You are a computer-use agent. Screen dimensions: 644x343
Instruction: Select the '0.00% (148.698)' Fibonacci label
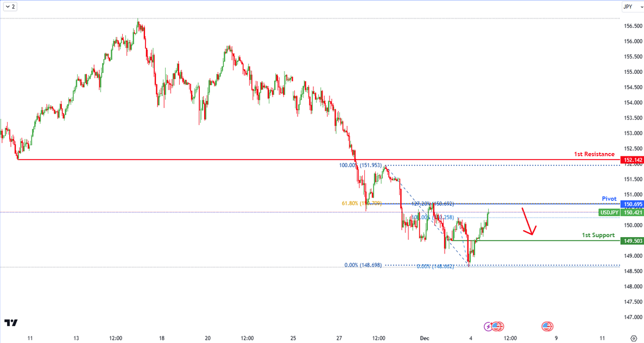click(x=363, y=265)
